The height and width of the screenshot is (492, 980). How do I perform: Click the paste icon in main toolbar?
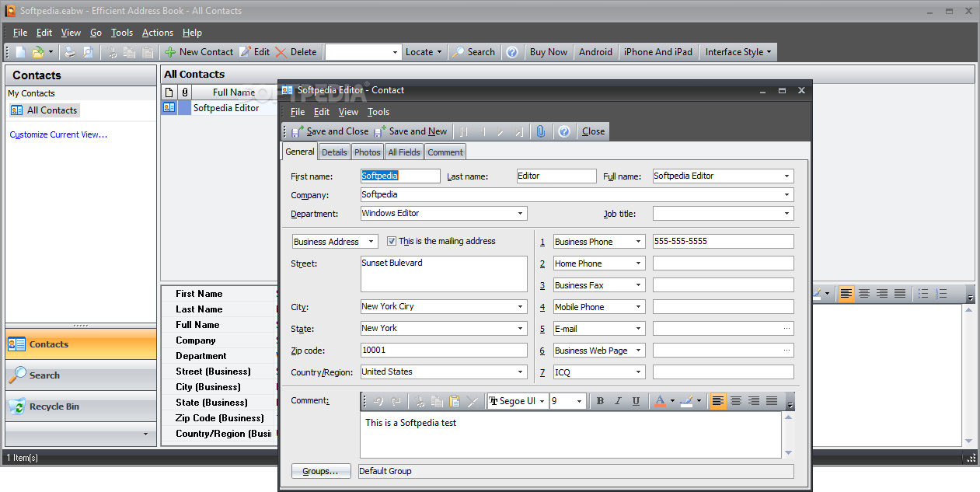click(x=146, y=52)
